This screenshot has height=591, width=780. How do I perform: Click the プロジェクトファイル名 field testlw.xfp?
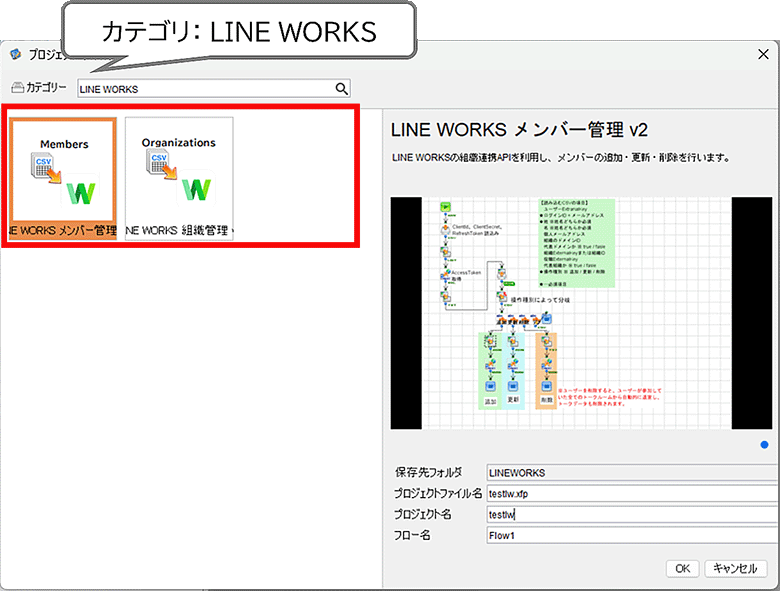pyautogui.click(x=632, y=493)
